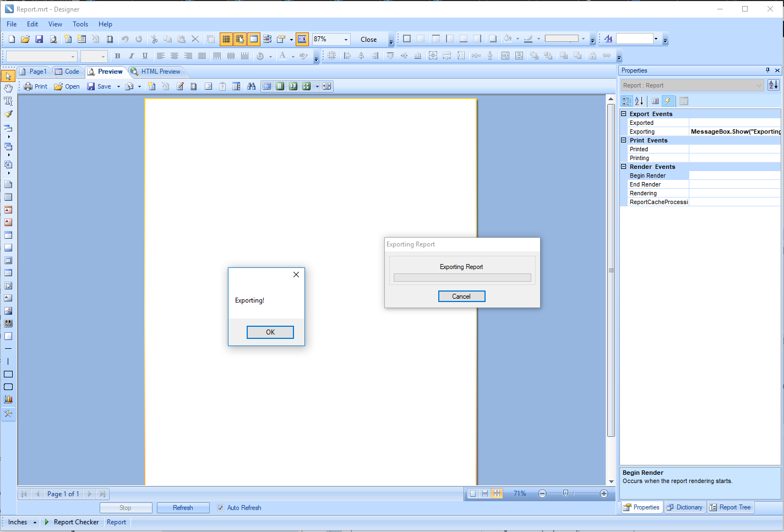Click the font style A icon in top toolbar
Screen dimensions: 784x532
(x=608, y=39)
